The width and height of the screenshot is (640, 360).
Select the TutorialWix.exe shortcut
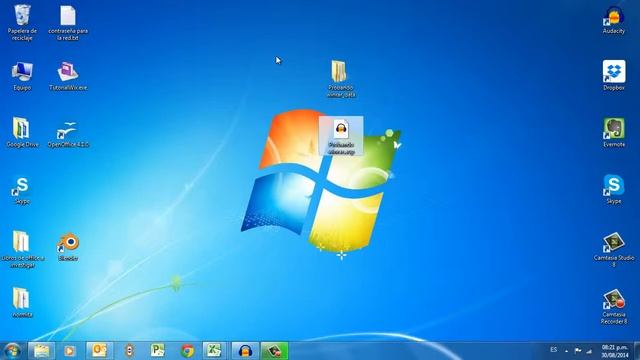point(68,76)
